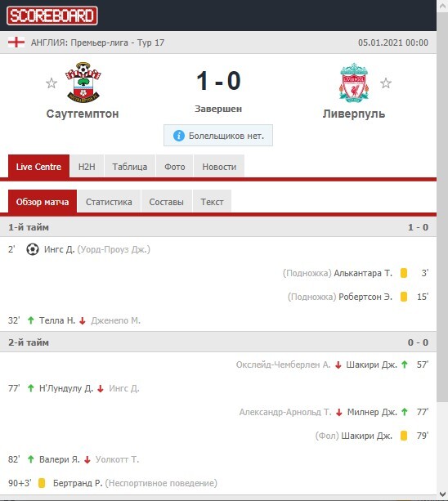Click player name Ингс Д. at 2'
The height and width of the screenshot is (501, 448).
point(60,249)
